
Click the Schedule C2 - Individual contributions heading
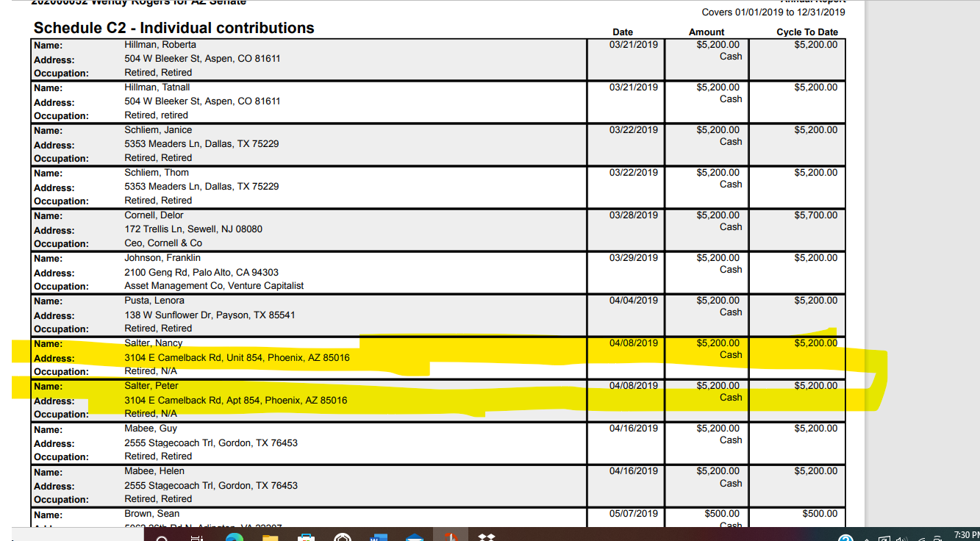174,28
